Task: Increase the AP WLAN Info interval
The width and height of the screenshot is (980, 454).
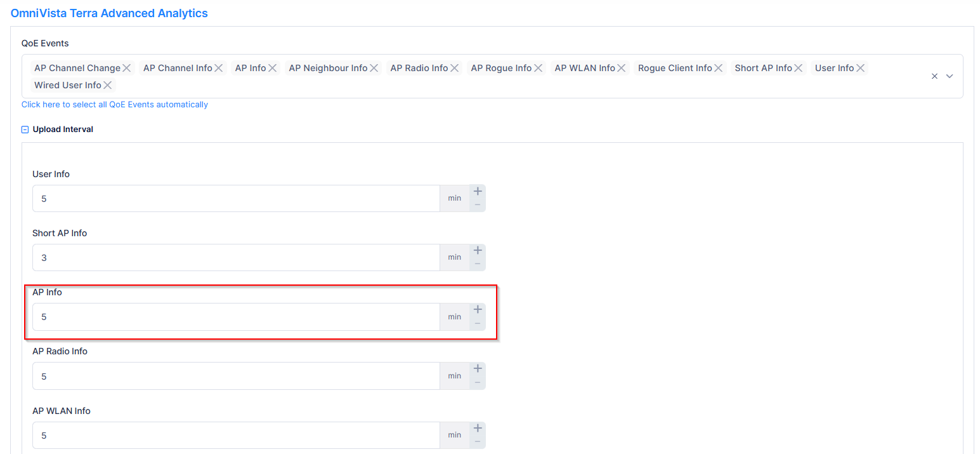Action: tap(478, 429)
